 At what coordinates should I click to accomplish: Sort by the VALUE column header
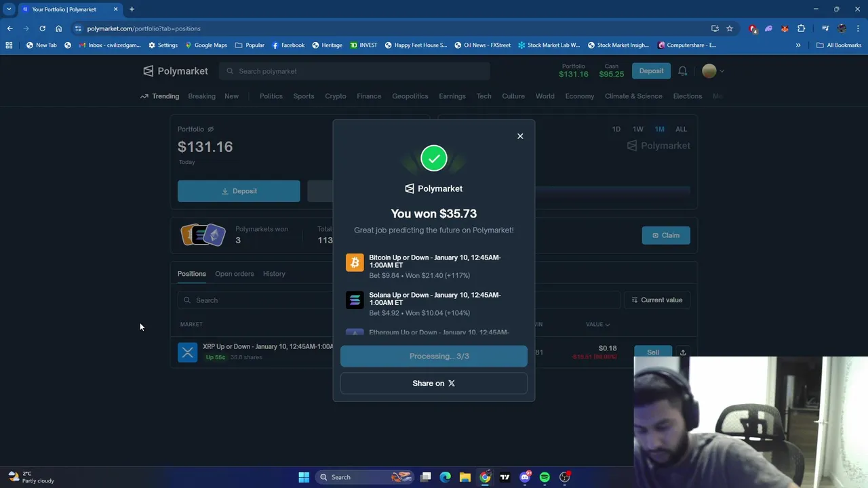pos(597,325)
